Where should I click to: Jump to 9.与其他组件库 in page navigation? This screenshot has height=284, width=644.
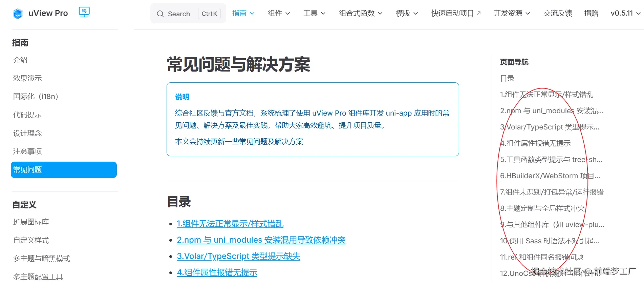click(552, 225)
